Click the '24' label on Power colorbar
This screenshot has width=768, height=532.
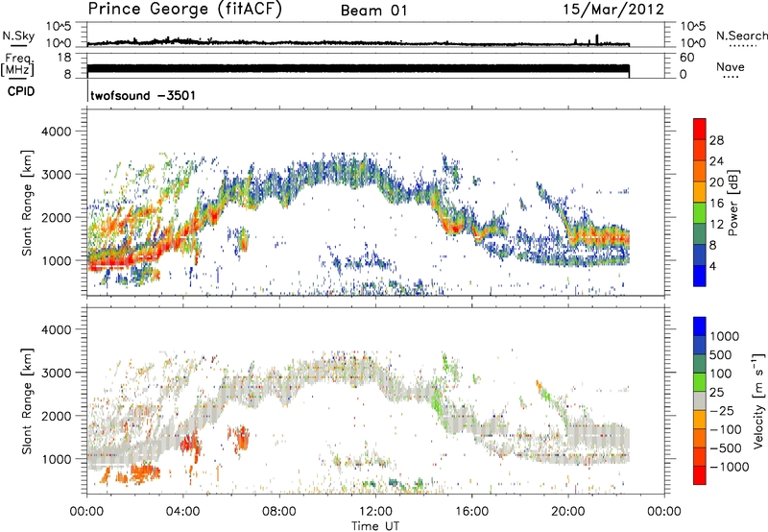(716, 161)
